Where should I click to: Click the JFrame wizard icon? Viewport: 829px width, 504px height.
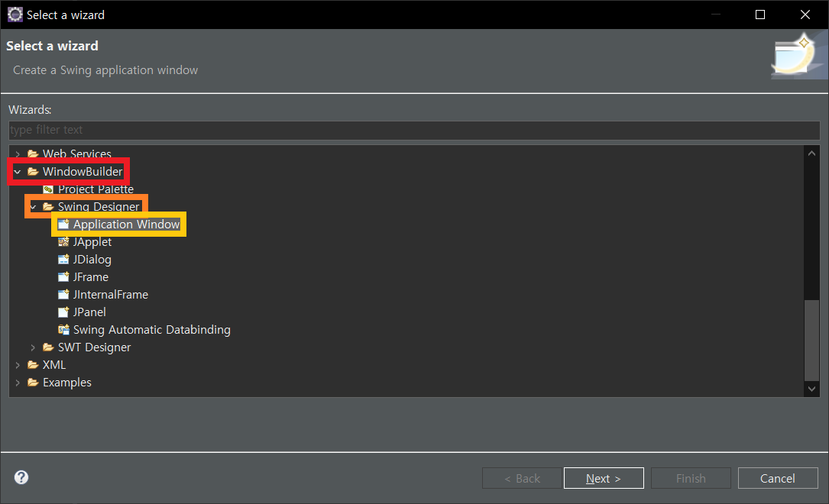63,277
